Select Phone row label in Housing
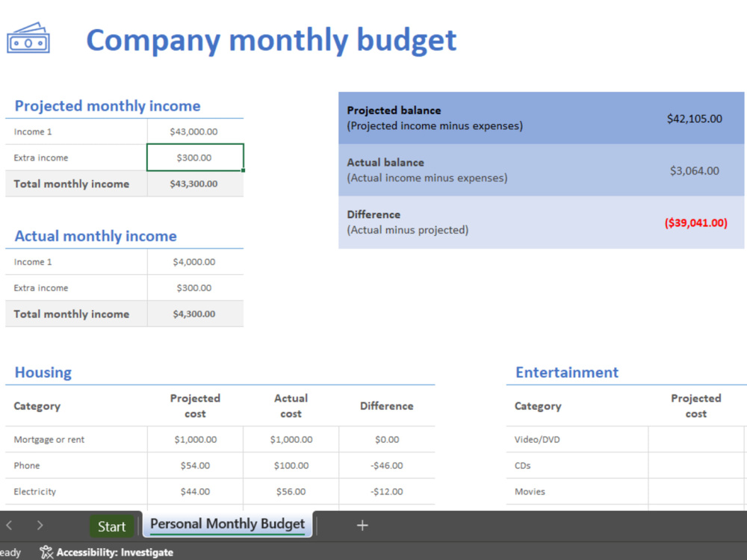 [x=27, y=465]
